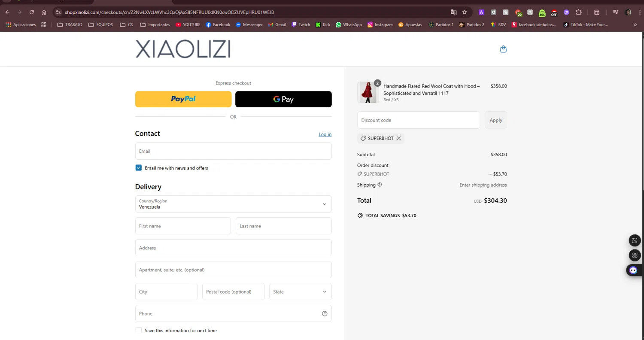Viewport: 644px width, 340px height.
Task: Click the Address field
Action: (x=233, y=248)
